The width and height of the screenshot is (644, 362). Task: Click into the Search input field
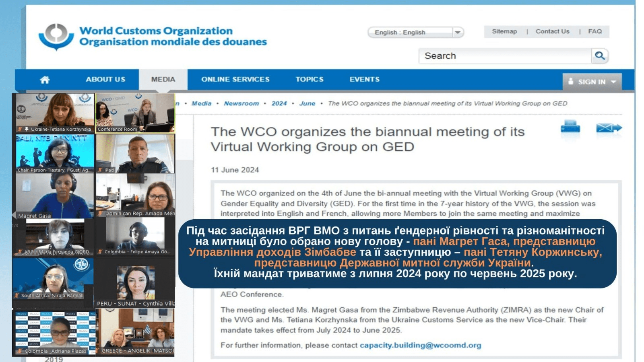tap(505, 56)
